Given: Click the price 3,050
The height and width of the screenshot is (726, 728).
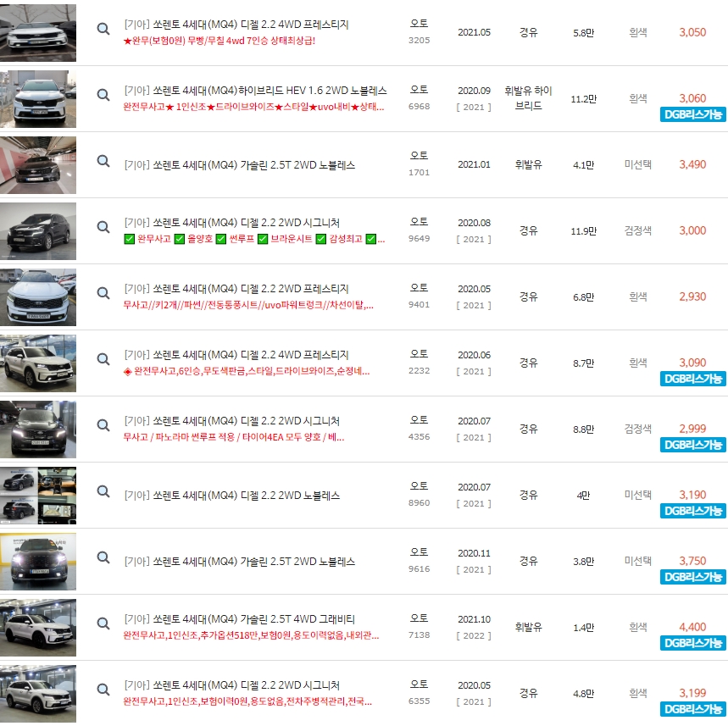Looking at the screenshot, I should point(692,32).
